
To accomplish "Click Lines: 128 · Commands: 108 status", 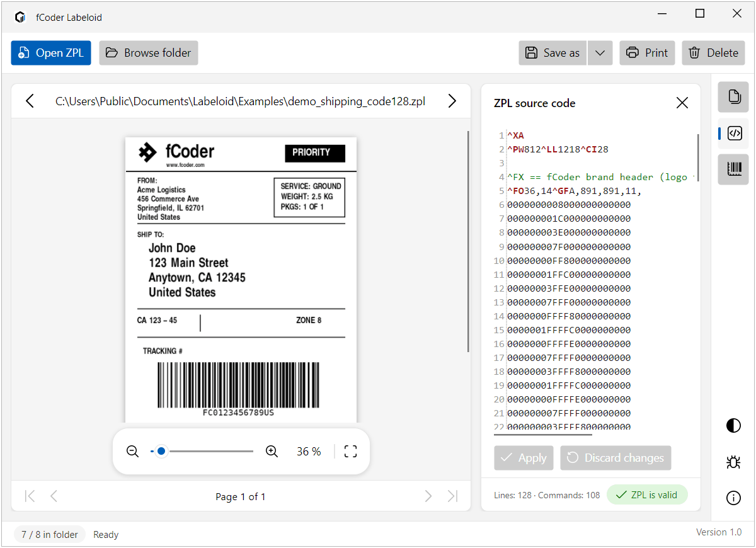I will pyautogui.click(x=547, y=495).
